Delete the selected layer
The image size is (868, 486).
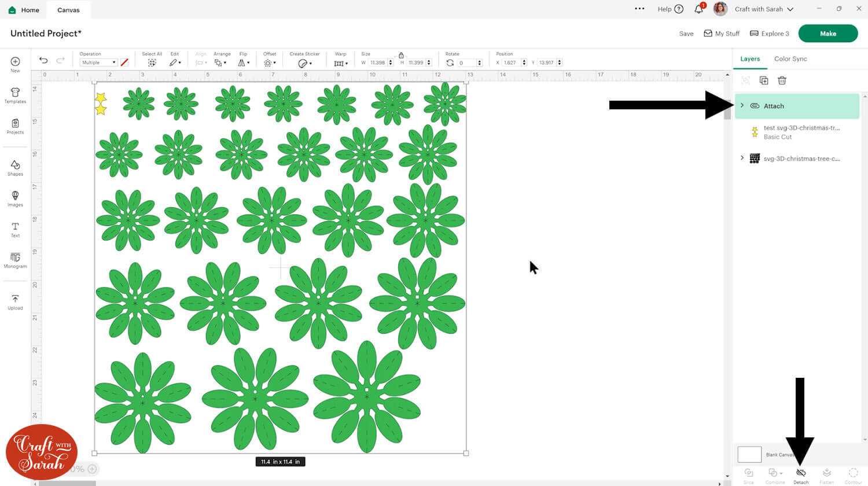[782, 80]
